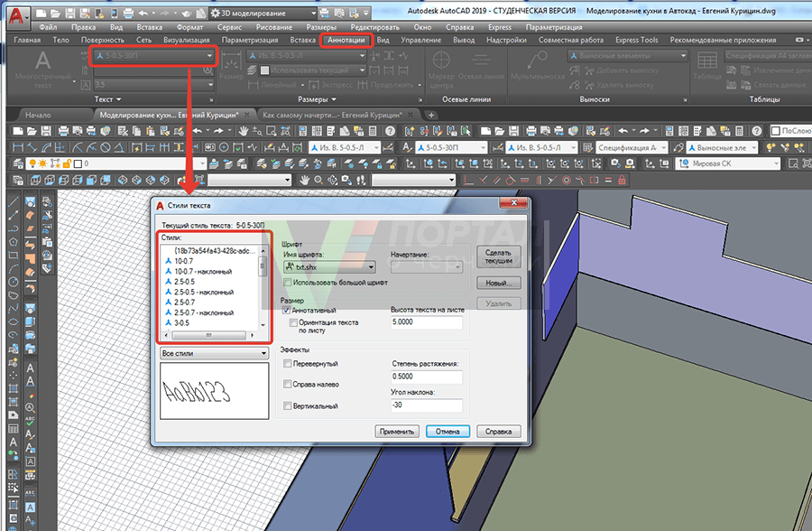The height and width of the screenshot is (531, 812).
Task: Open the txt.shx font name dropdown
Action: (328, 267)
